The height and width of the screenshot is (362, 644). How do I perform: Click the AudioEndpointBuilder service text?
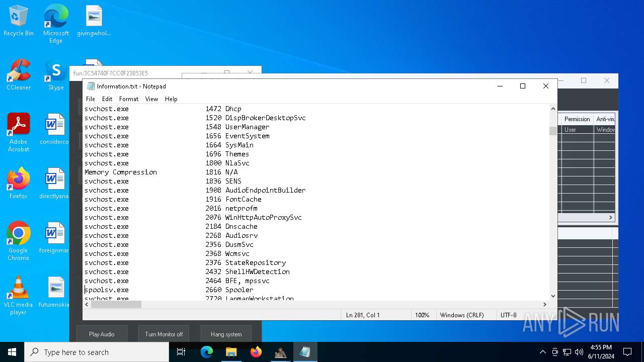click(265, 190)
